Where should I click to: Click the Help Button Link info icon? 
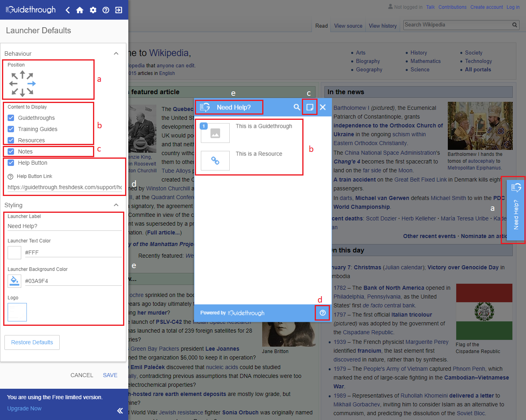10,176
